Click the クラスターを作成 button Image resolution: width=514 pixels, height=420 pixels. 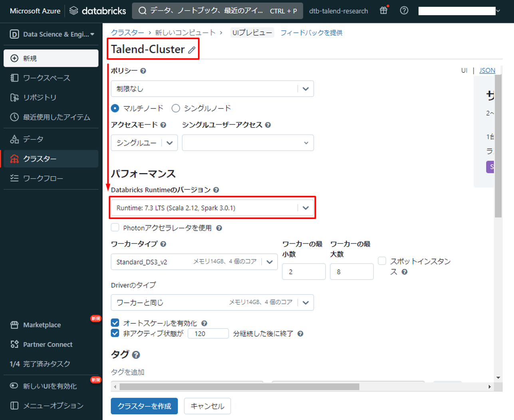pos(144,406)
